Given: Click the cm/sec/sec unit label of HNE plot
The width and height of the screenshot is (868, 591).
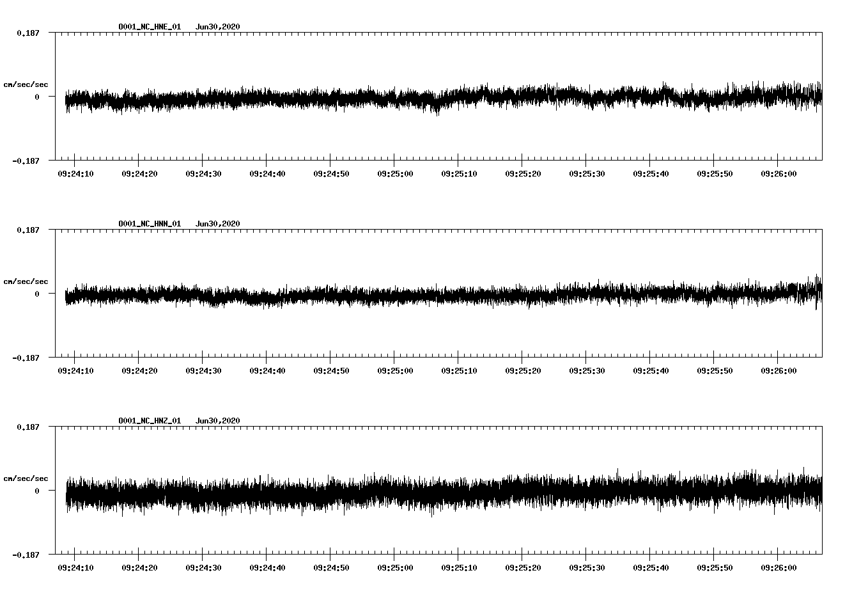Looking at the screenshot, I should [26, 84].
